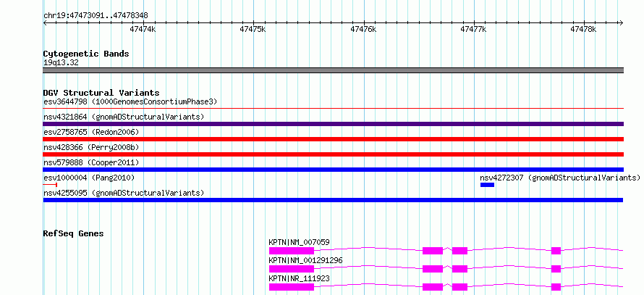
Task: Click the chr19:47473091..47478348 coordinate label
Action: [96, 16]
